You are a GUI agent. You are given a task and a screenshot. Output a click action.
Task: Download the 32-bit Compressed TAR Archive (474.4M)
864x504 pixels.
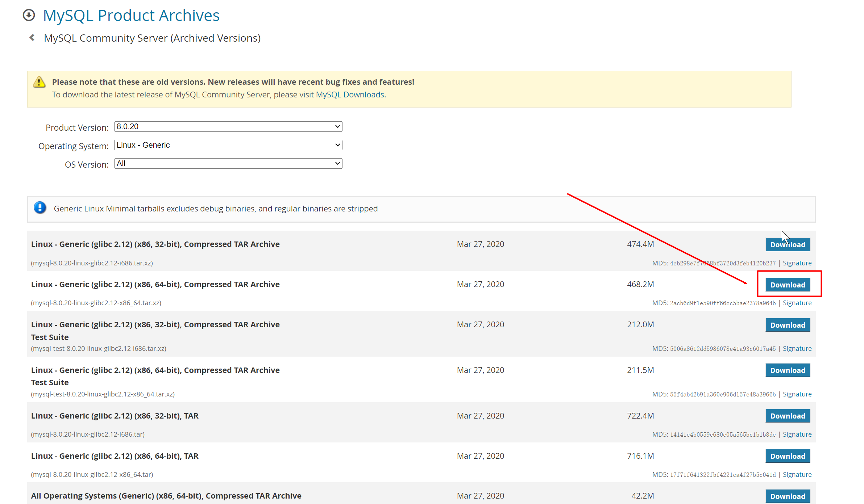tap(788, 245)
